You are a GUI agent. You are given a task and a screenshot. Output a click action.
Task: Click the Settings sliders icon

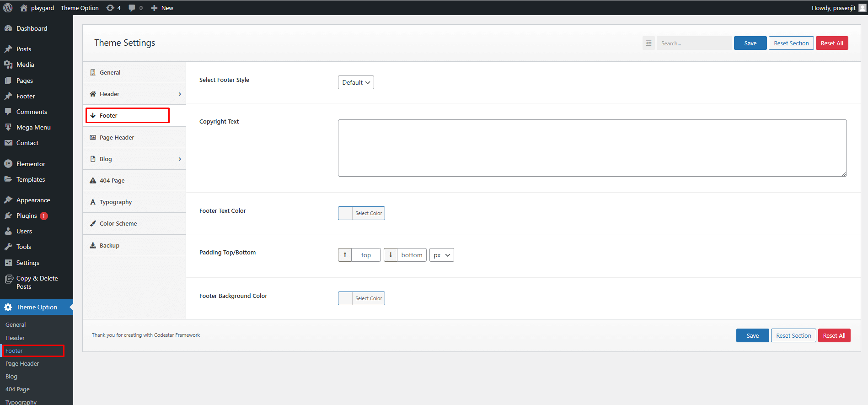click(x=8, y=263)
